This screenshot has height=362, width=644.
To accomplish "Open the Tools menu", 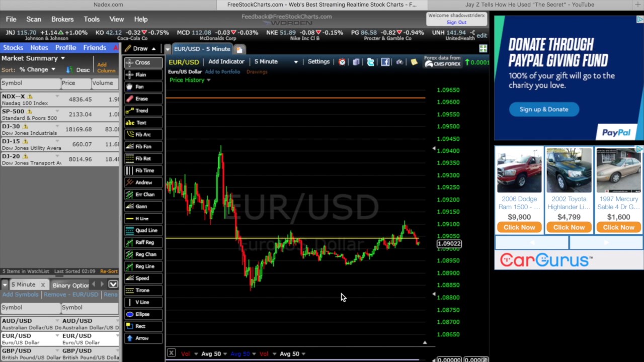I will point(92,19).
